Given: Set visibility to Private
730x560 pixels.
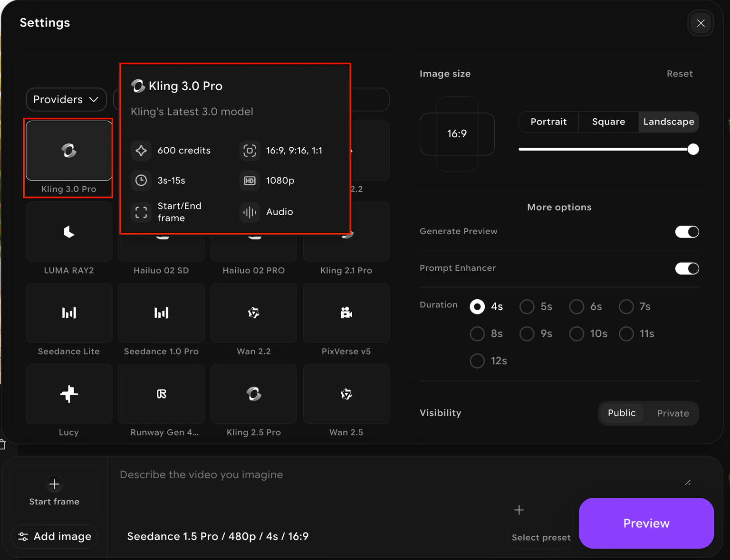Looking at the screenshot, I should 673,413.
